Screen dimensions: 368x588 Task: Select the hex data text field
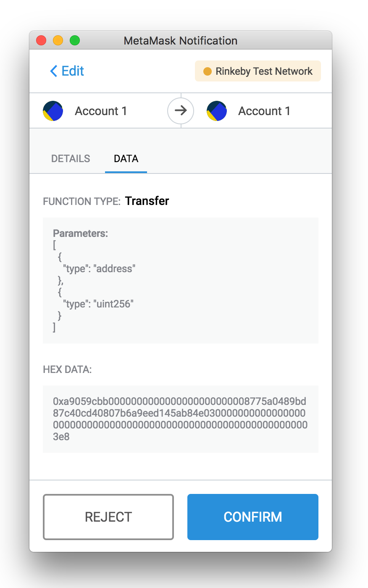tap(181, 419)
